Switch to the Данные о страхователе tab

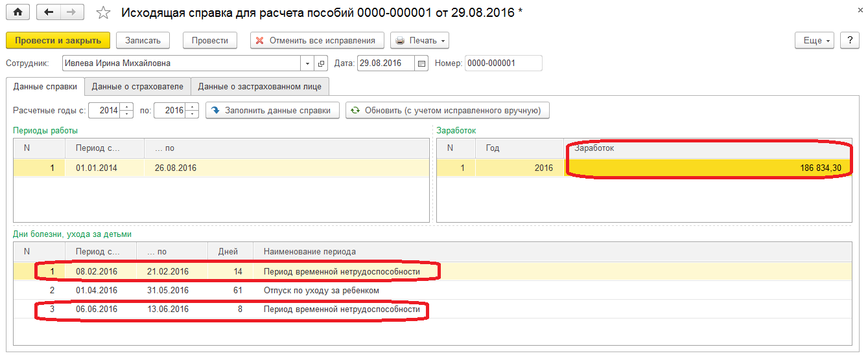137,86
